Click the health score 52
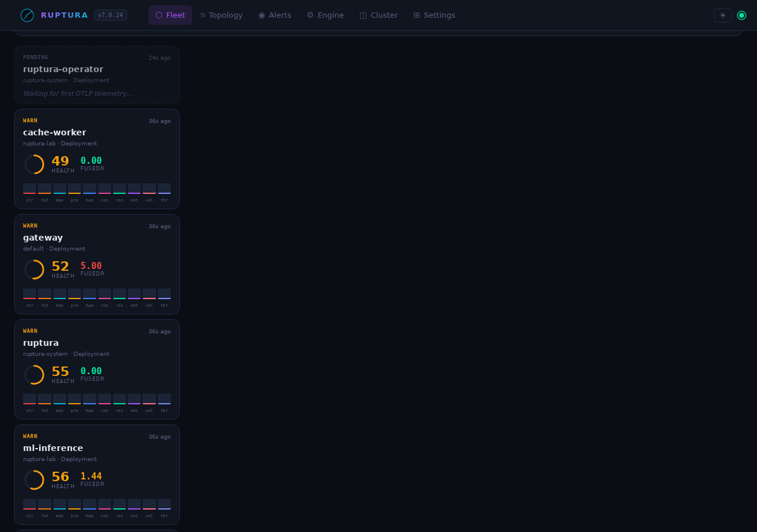The width and height of the screenshot is (757, 532). pos(60,267)
